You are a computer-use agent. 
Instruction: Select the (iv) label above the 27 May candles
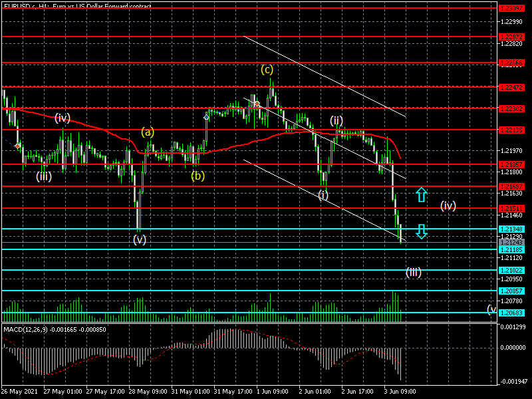coord(63,118)
